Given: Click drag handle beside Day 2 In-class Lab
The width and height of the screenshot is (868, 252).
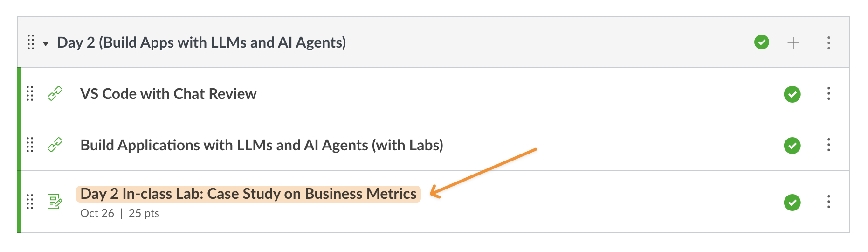Looking at the screenshot, I should point(30,202).
